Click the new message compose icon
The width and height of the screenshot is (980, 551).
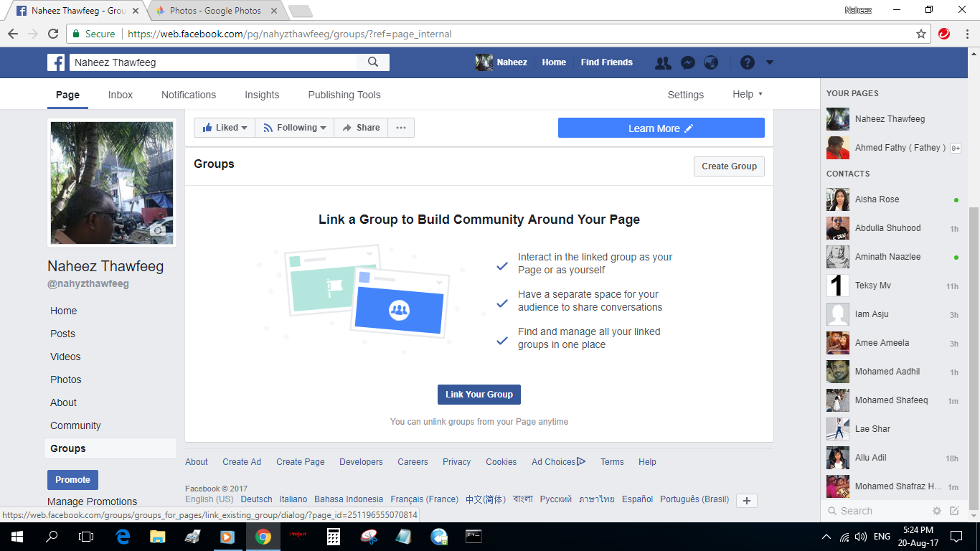click(x=954, y=511)
